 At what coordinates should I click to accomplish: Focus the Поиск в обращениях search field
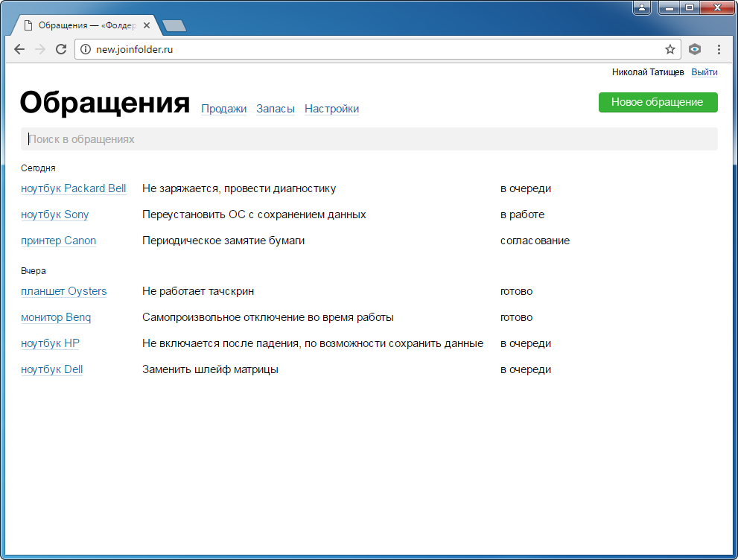[369, 139]
